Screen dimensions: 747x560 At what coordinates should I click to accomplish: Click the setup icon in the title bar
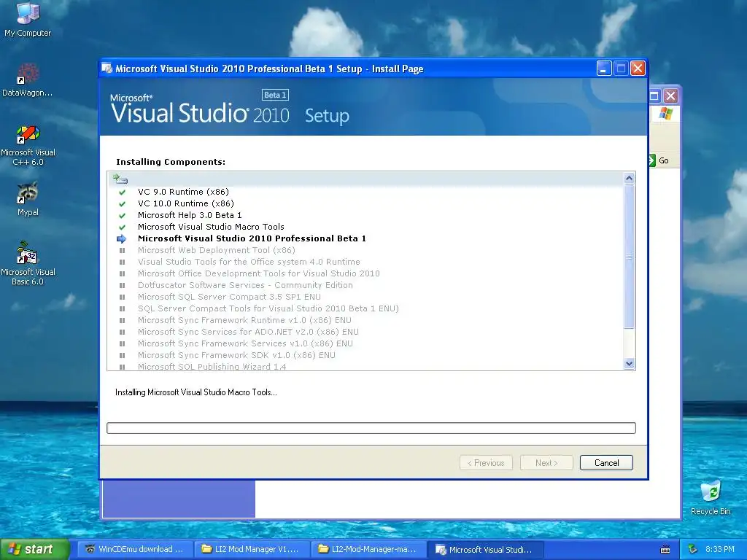[107, 69]
